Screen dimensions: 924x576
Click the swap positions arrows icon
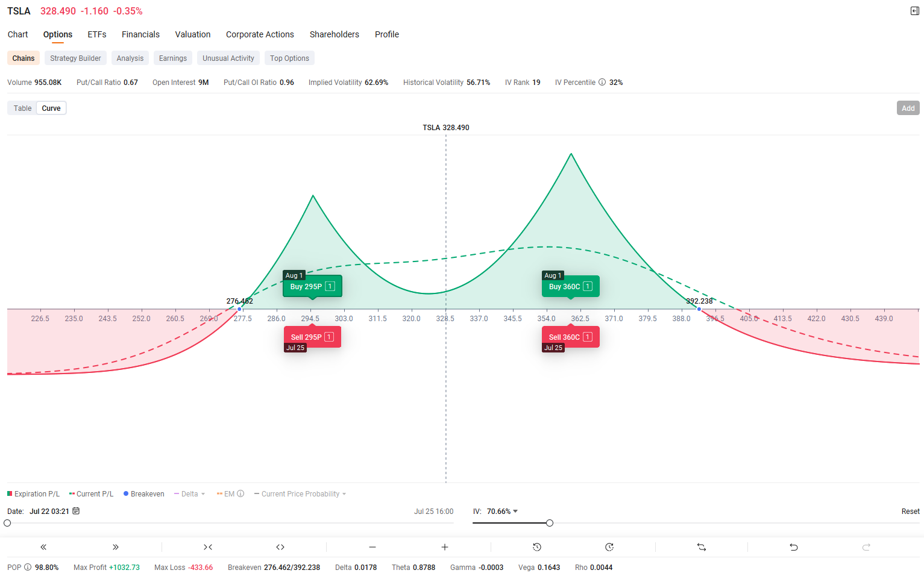702,547
